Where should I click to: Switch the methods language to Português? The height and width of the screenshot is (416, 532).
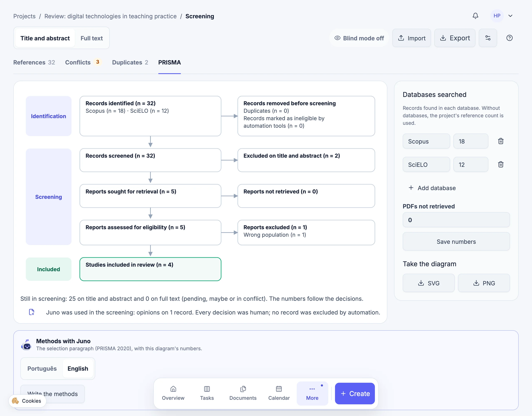click(42, 368)
